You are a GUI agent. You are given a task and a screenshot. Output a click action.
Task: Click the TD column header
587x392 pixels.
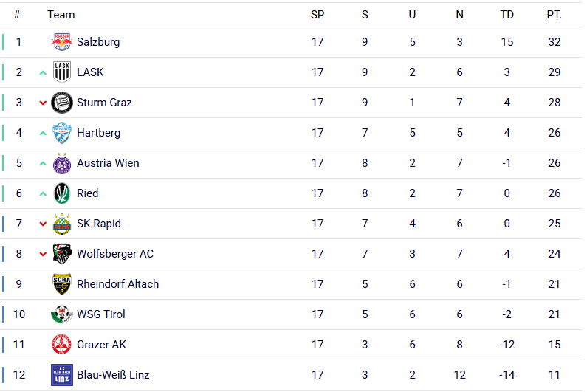coord(507,15)
